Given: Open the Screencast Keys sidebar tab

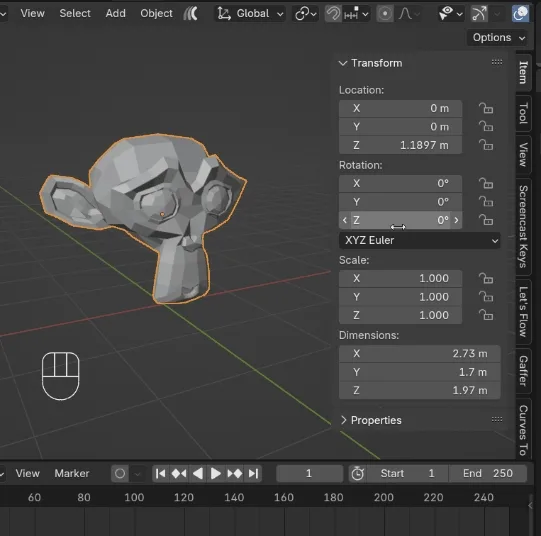Looking at the screenshot, I should [x=523, y=227].
